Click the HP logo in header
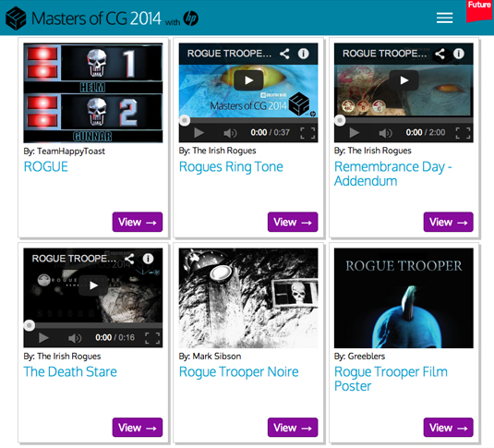Viewport: 494px width, 448px height. point(190,18)
